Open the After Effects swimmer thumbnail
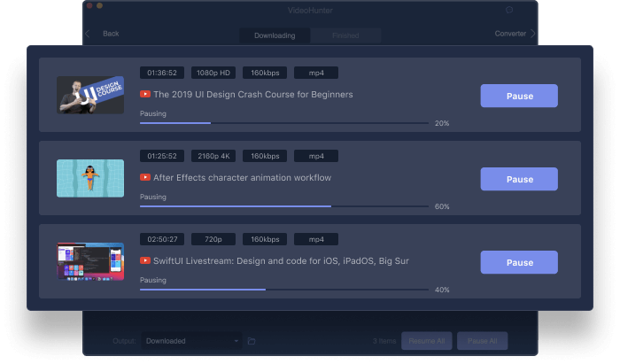Screen dimensions: 620x364 (90, 178)
